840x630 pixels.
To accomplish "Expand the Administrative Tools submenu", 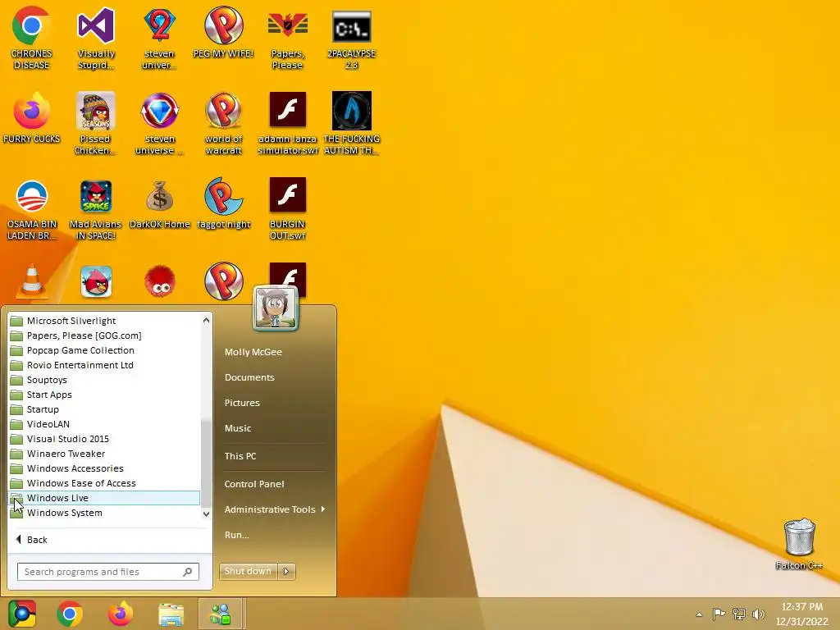I will click(274, 509).
